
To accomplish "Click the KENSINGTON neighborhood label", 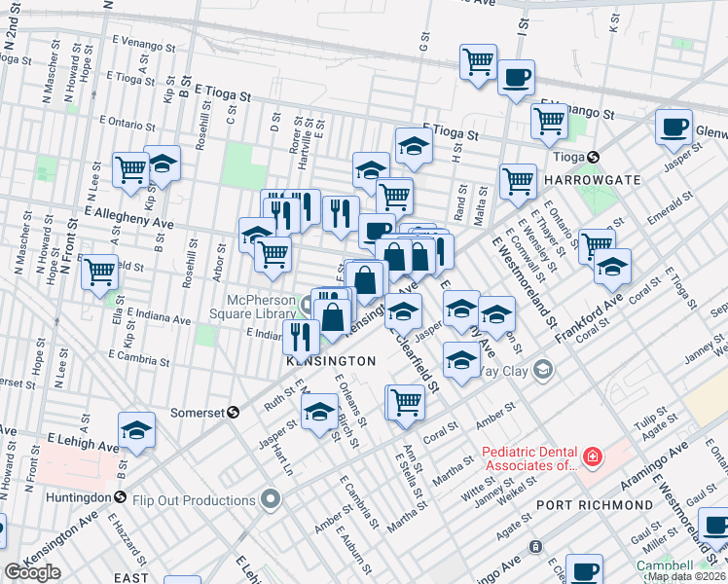I will [331, 361].
